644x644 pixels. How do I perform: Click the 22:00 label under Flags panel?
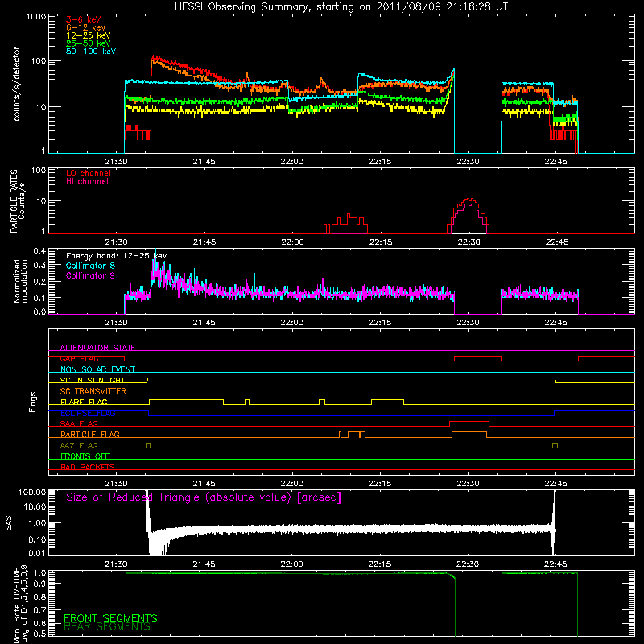click(x=292, y=484)
